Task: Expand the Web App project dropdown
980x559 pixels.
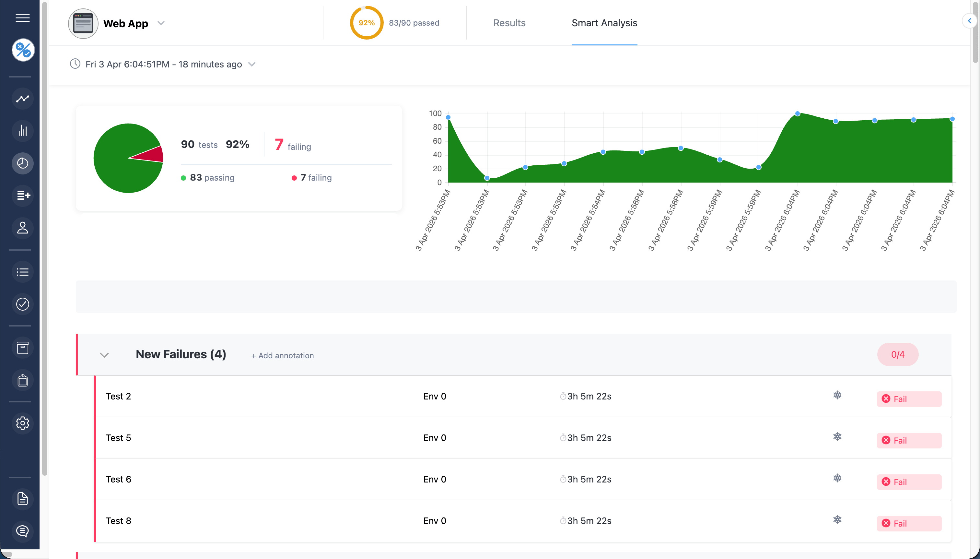Action: pos(161,23)
